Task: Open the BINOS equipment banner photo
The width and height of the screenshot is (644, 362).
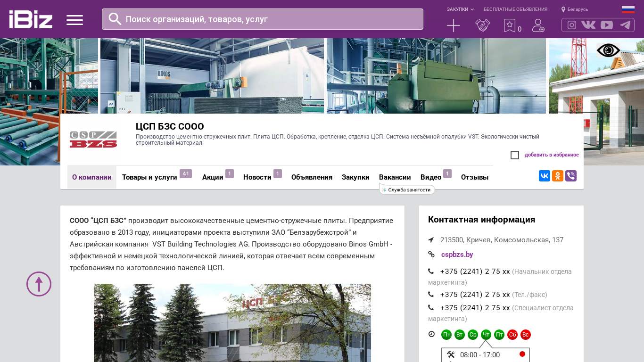Action: point(212,76)
